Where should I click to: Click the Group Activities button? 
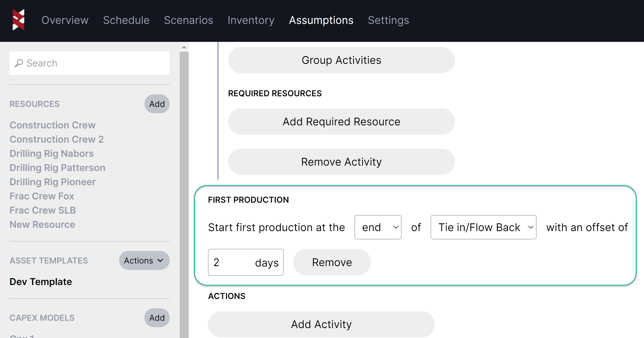[x=341, y=60]
